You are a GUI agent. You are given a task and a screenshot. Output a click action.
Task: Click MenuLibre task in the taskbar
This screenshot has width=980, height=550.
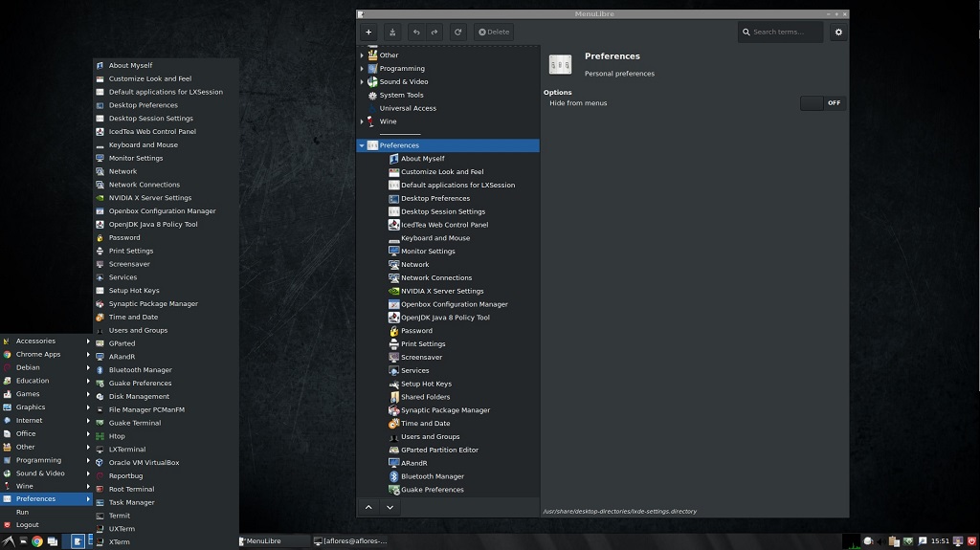272,541
